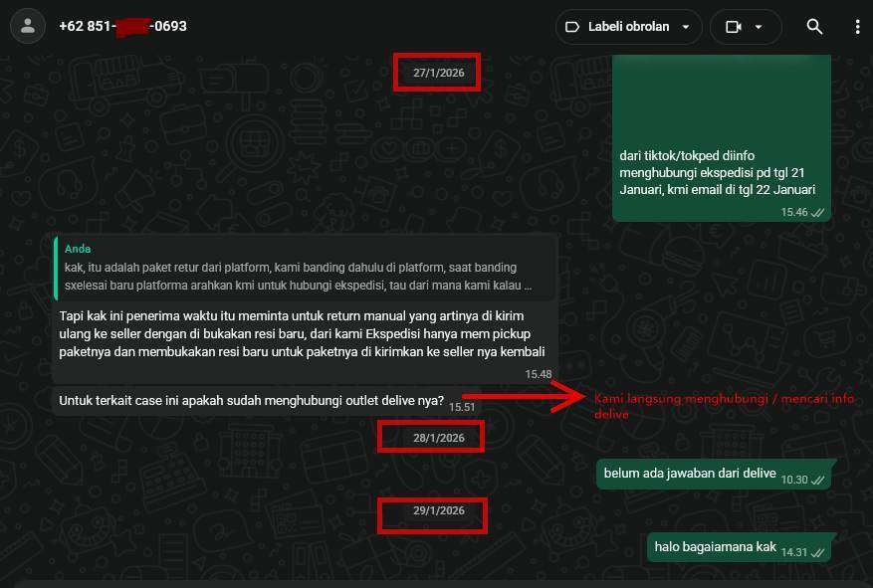The image size is (873, 588).
Task: Select the "belum ada jawaban dari delive" message
Action: click(x=690, y=474)
